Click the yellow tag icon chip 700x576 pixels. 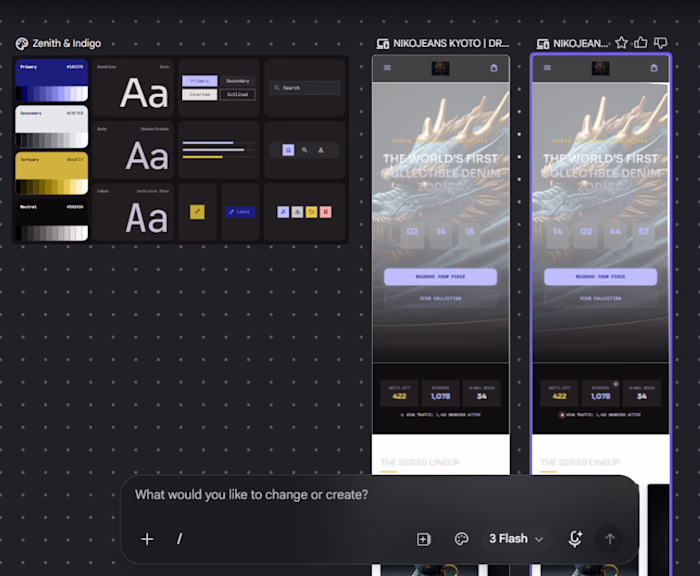tap(312, 212)
